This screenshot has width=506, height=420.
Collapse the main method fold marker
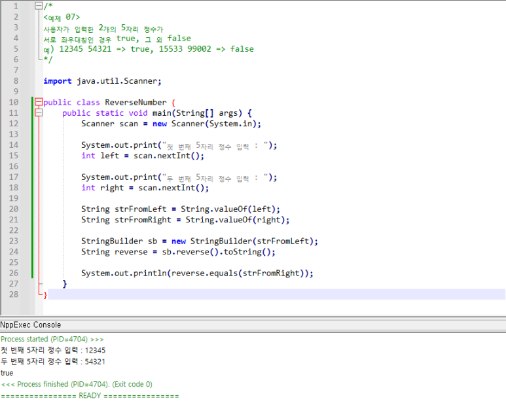tap(39, 113)
